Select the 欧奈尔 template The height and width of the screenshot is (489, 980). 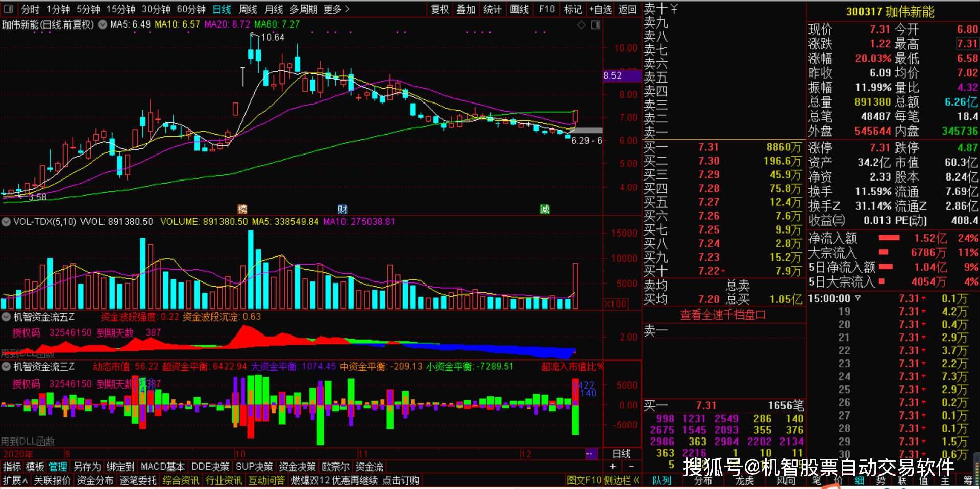pos(335,467)
